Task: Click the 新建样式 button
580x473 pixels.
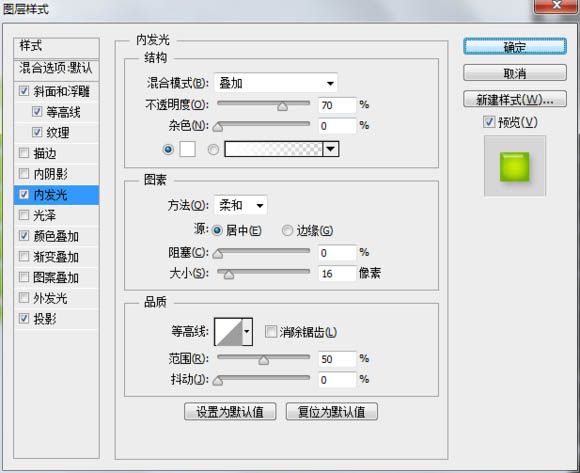Action: pyautogui.click(x=515, y=99)
